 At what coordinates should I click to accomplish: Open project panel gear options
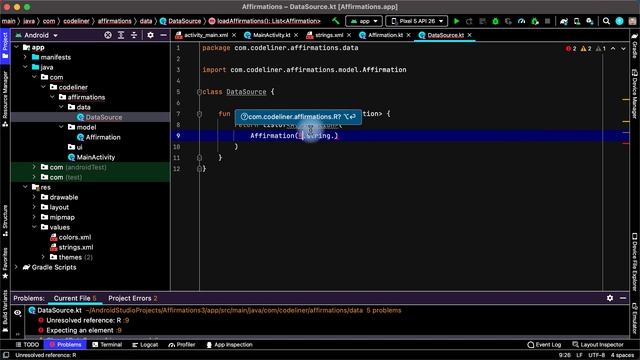150,35
